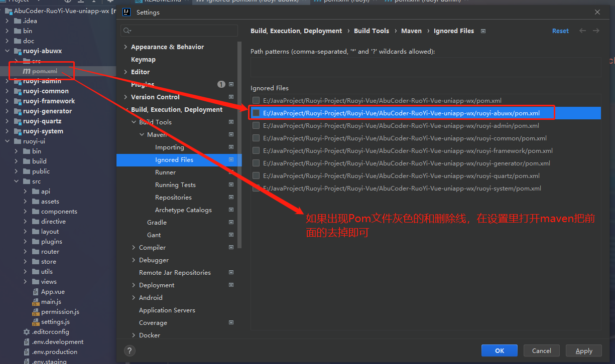The width and height of the screenshot is (615, 364).
Task: Click the project-scope icon beside Gradle
Action: tap(231, 222)
